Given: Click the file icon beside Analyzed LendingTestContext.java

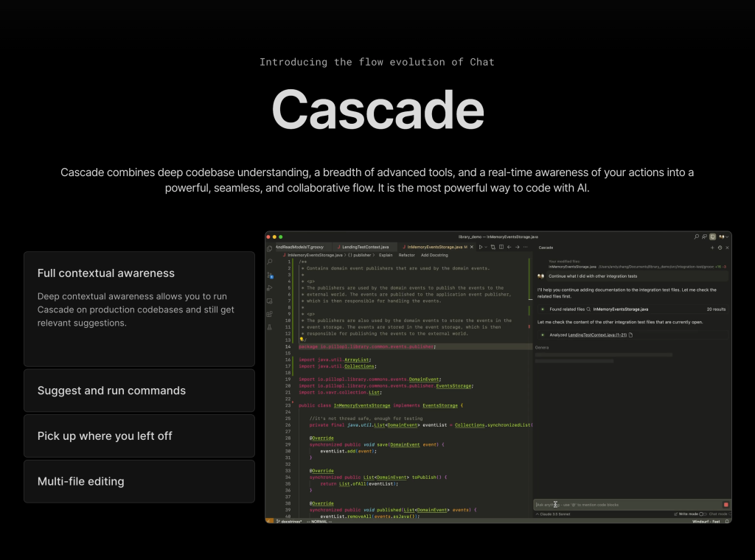Looking at the screenshot, I should (631, 335).
